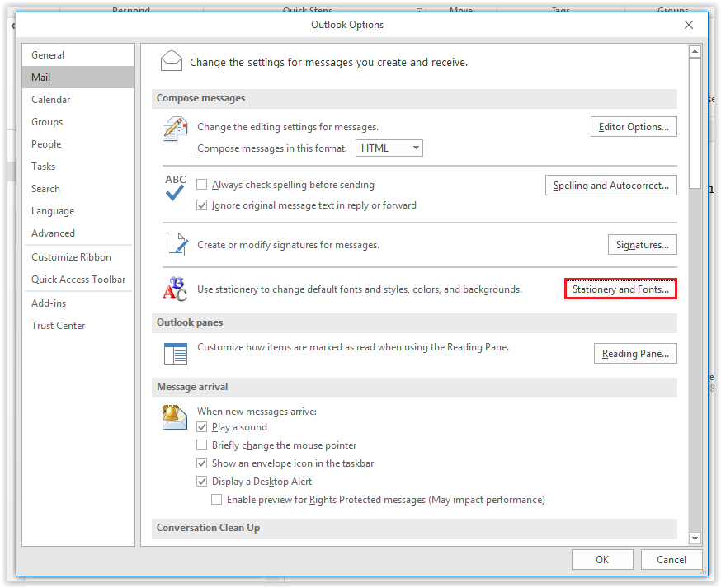Click the Outlook panes section header

coord(414,322)
